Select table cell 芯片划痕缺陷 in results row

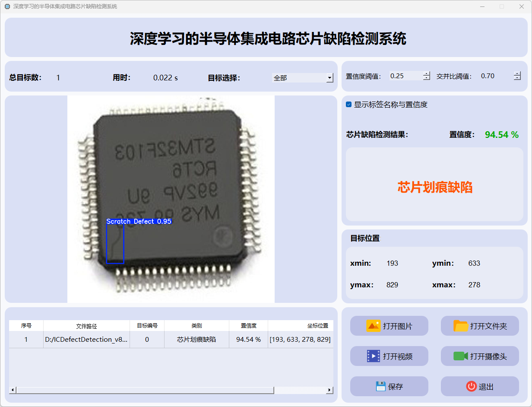click(x=196, y=340)
